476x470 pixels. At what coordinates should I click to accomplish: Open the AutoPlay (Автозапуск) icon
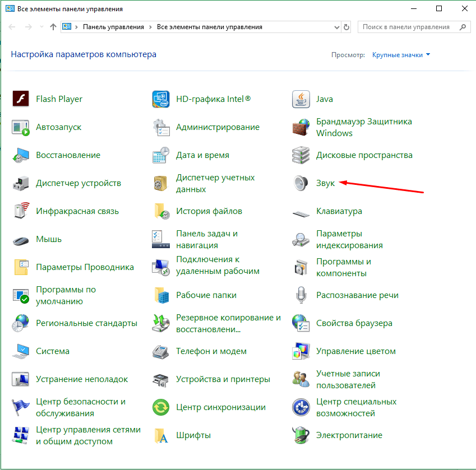21,127
